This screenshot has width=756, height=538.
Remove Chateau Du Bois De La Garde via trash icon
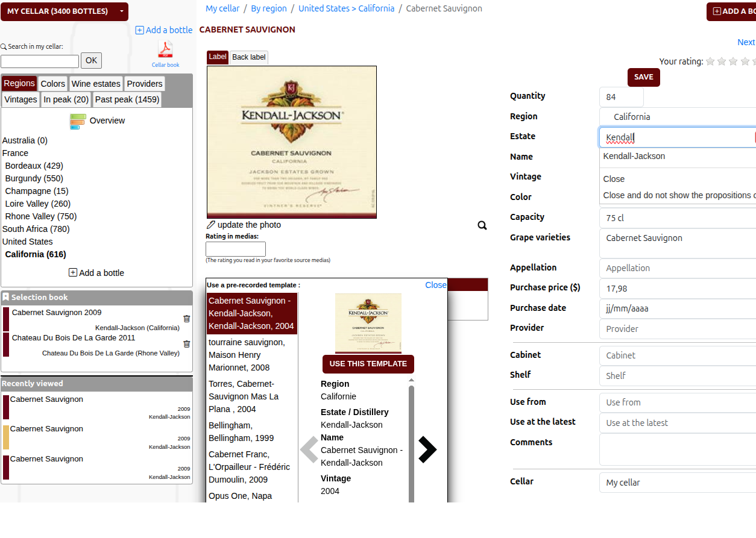pyautogui.click(x=186, y=344)
